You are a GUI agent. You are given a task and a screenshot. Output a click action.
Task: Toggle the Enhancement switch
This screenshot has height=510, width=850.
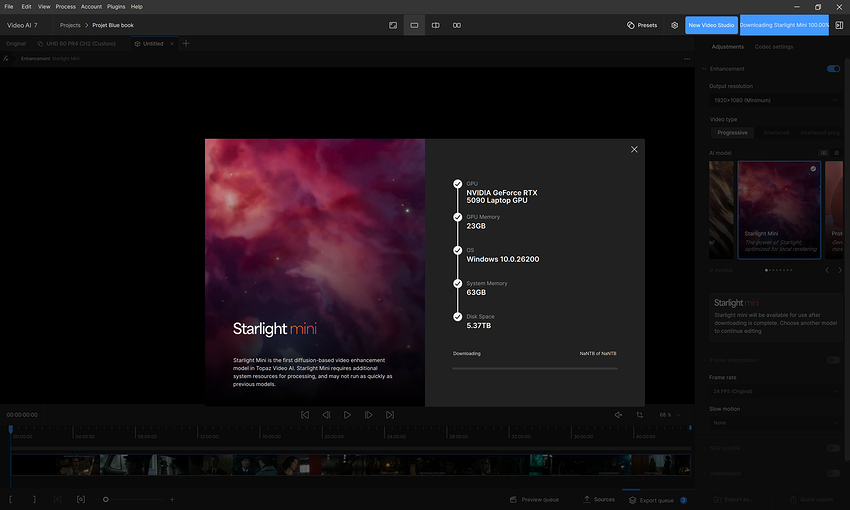pos(832,69)
